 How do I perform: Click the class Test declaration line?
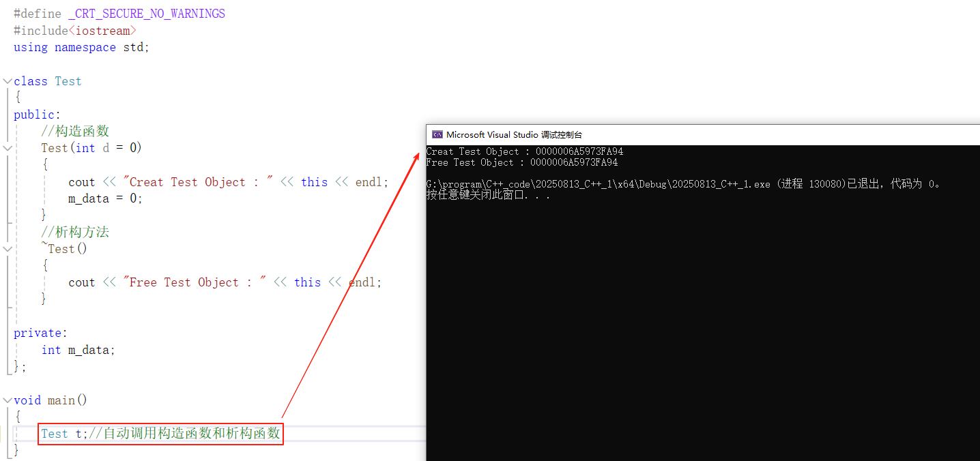tap(48, 81)
